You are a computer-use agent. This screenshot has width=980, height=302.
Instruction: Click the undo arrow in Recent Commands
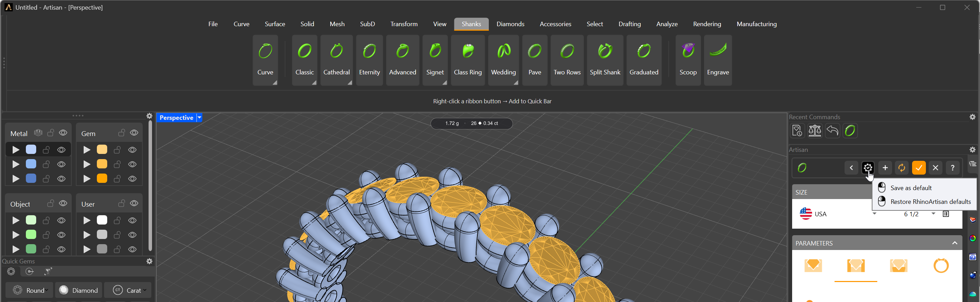(x=832, y=131)
